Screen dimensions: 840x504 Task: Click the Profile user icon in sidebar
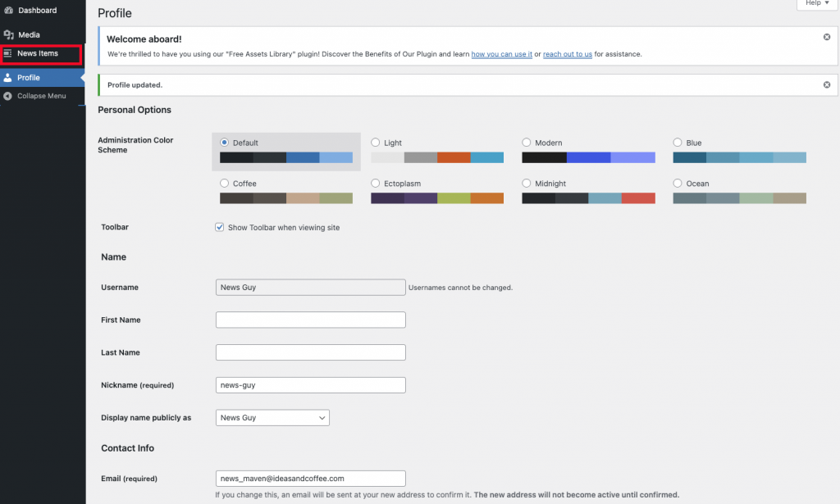8,78
